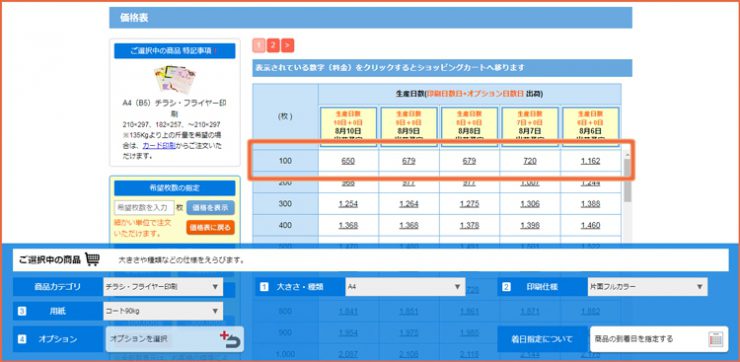Click the shopping cart icon

tap(92, 259)
